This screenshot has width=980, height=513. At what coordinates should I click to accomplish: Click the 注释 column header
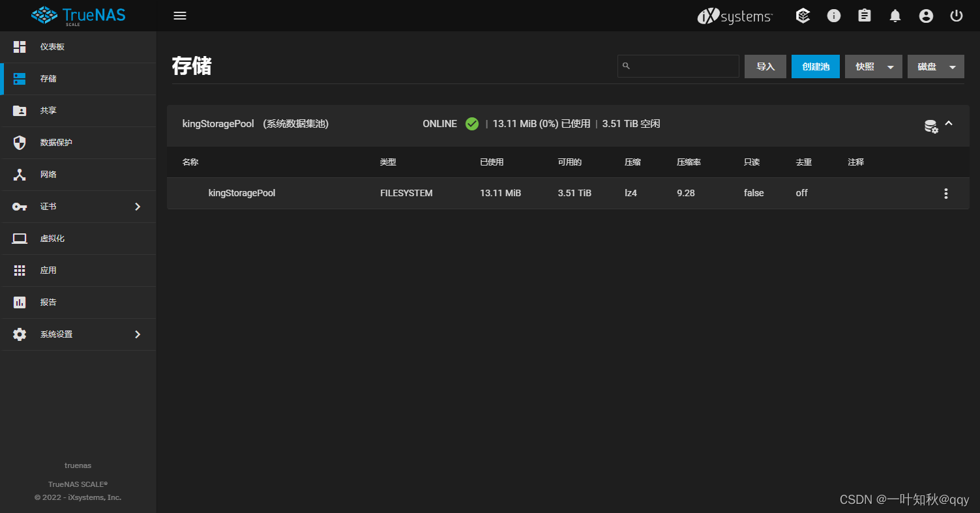click(x=856, y=162)
